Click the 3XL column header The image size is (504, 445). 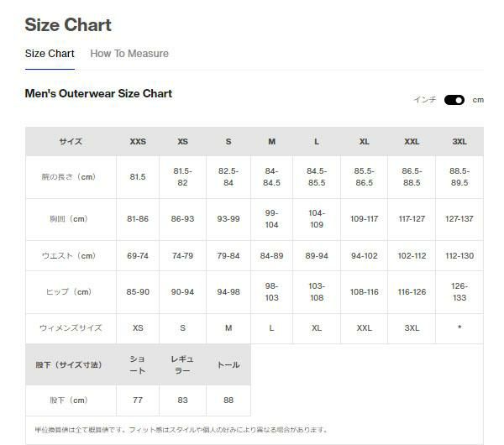[x=459, y=142]
